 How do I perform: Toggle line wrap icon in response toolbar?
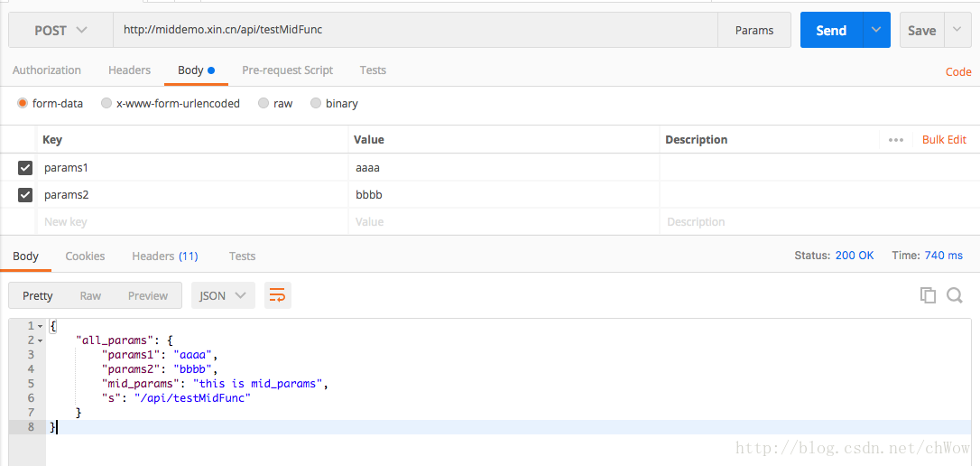click(x=277, y=295)
